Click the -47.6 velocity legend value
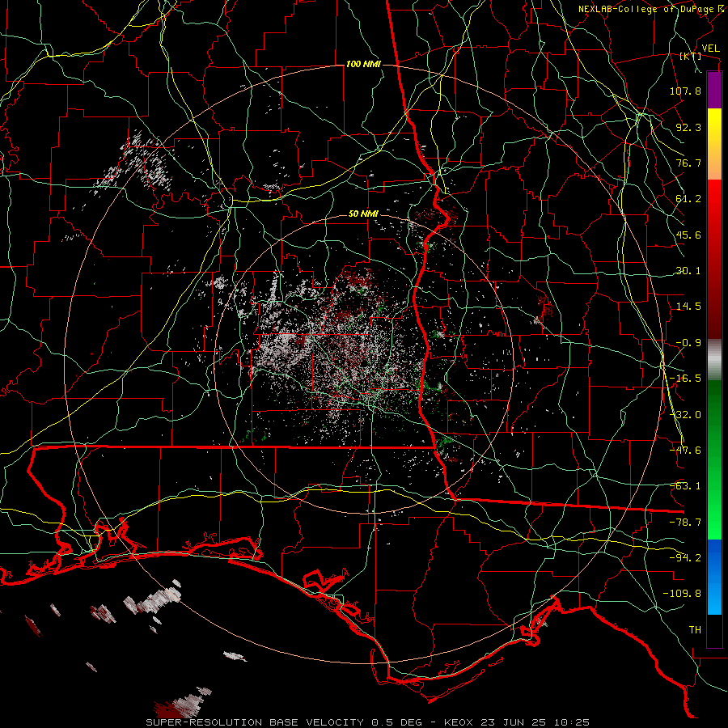 [685, 451]
